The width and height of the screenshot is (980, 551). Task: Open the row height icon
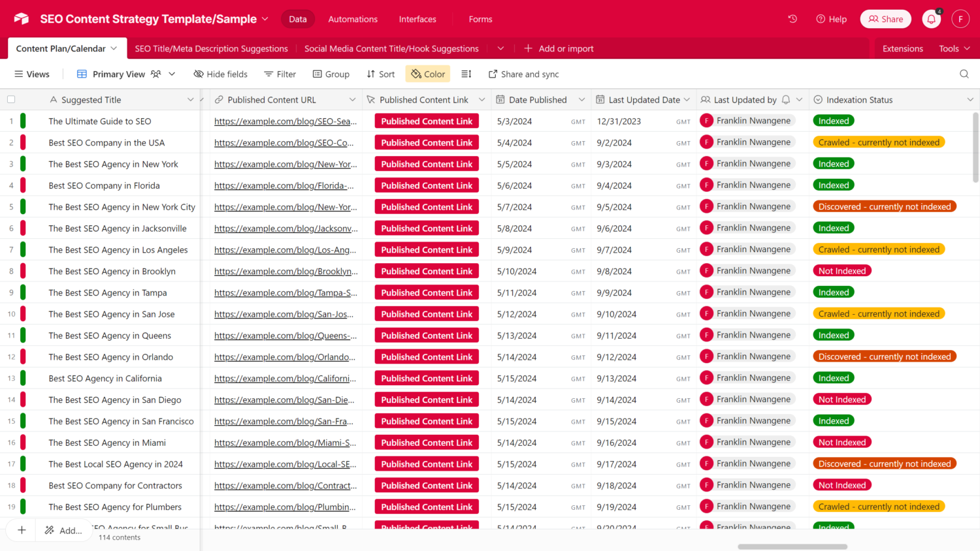tap(466, 74)
